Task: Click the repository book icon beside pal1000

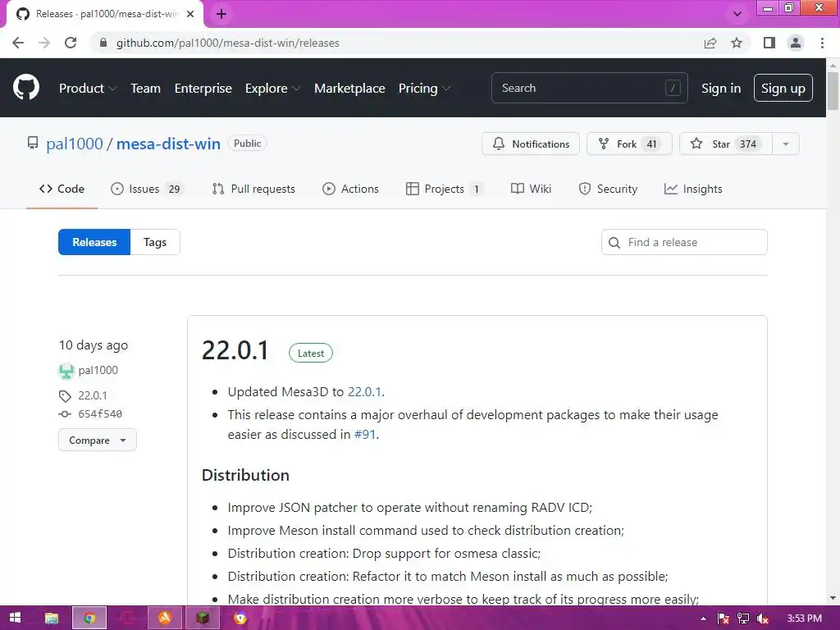Action: tap(33, 143)
